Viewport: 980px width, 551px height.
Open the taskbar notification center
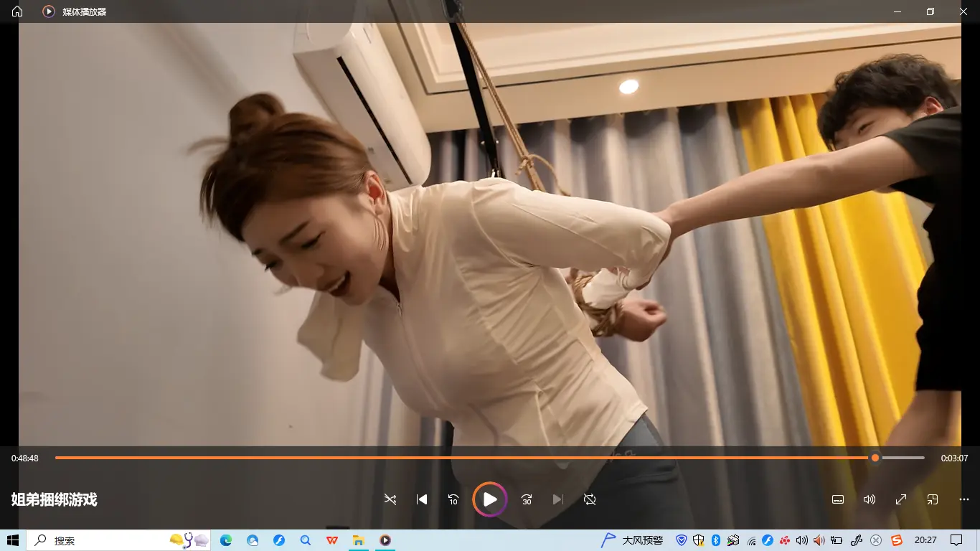tap(956, 540)
